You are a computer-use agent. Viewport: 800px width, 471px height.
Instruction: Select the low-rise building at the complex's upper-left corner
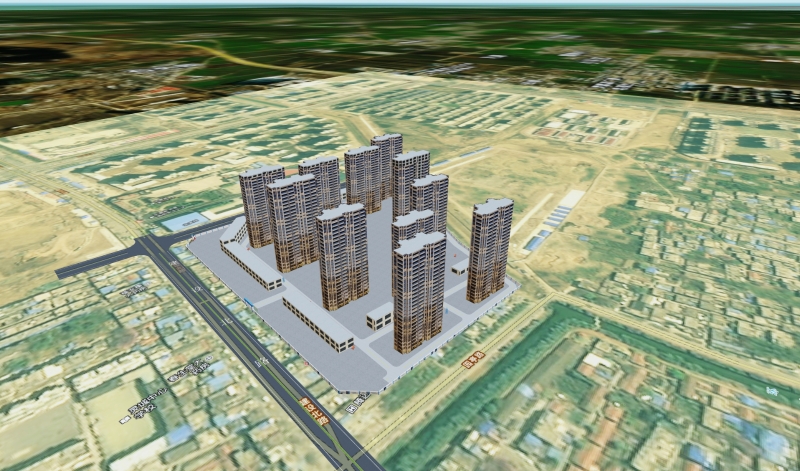[232, 233]
